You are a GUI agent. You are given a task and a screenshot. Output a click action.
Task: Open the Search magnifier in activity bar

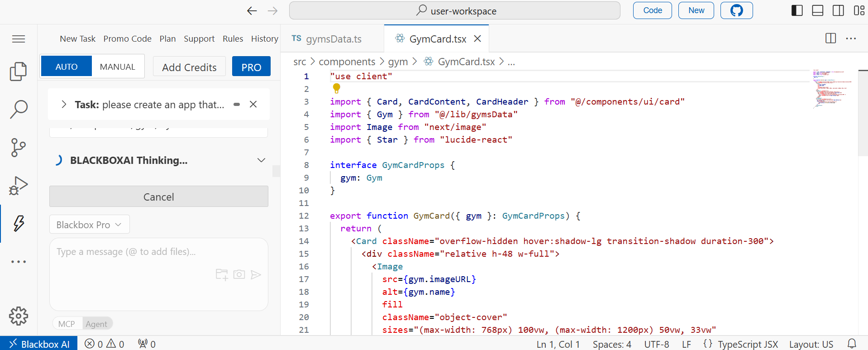pos(18,109)
